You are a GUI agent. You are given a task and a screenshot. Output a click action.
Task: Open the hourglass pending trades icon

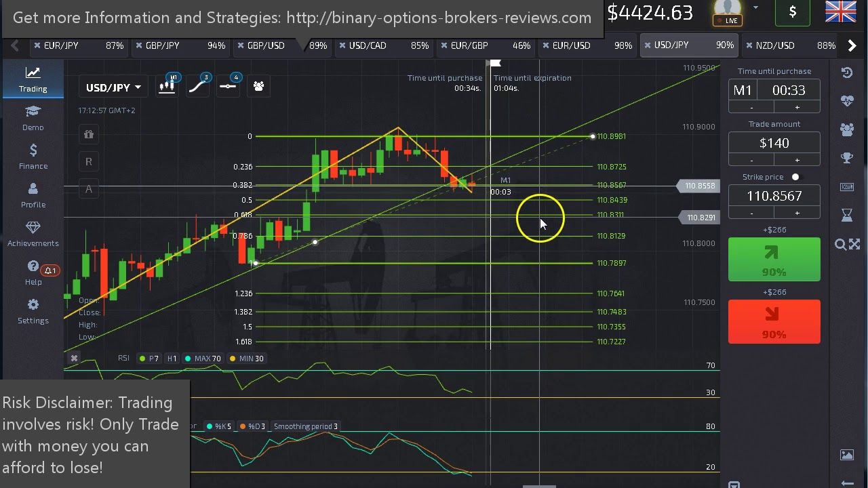point(847,215)
